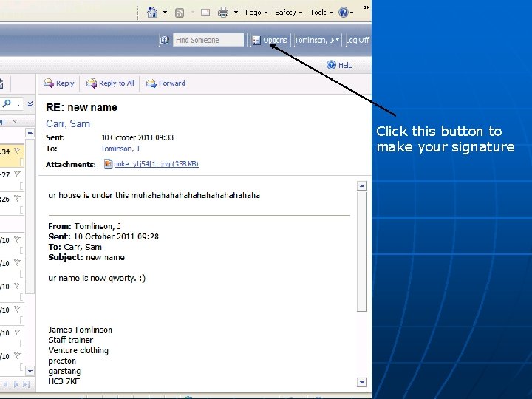Screen dimensions: 532x399
Task: Click the message body scrollbar thumb
Action: (x=362, y=251)
